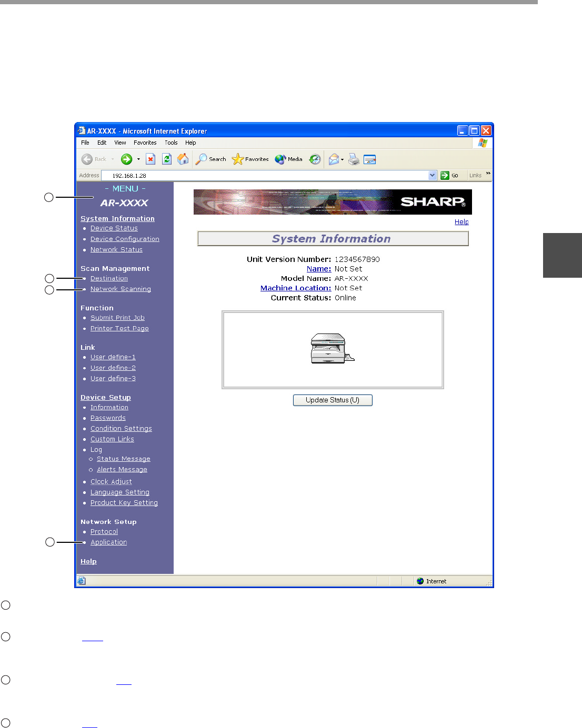Open the Favorites menu in menu bar
The height and width of the screenshot is (728, 582).
click(x=145, y=143)
